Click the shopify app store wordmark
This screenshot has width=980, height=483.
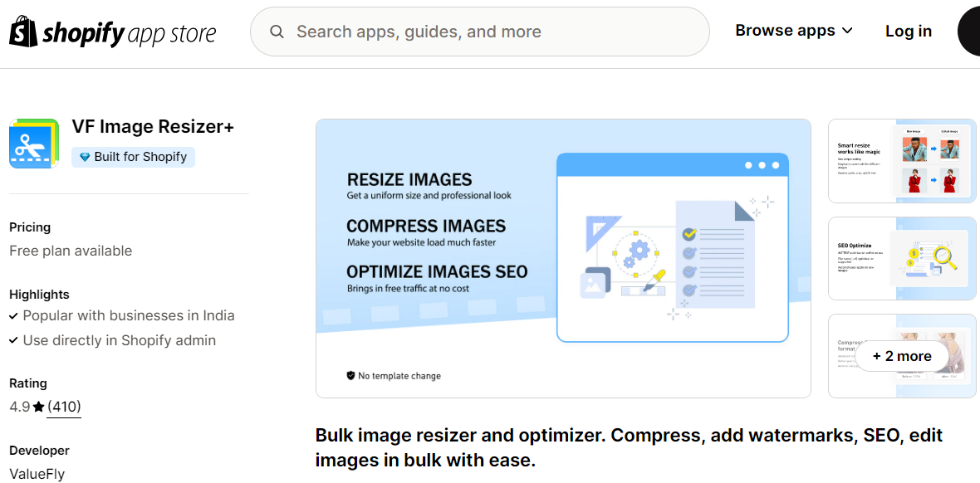pyautogui.click(x=129, y=32)
